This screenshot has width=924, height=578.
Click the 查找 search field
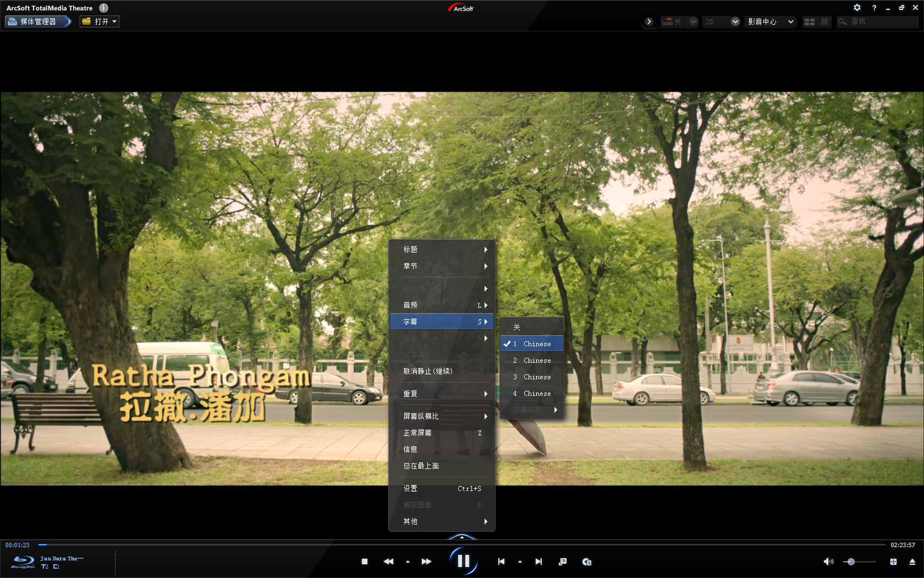pyautogui.click(x=878, y=21)
